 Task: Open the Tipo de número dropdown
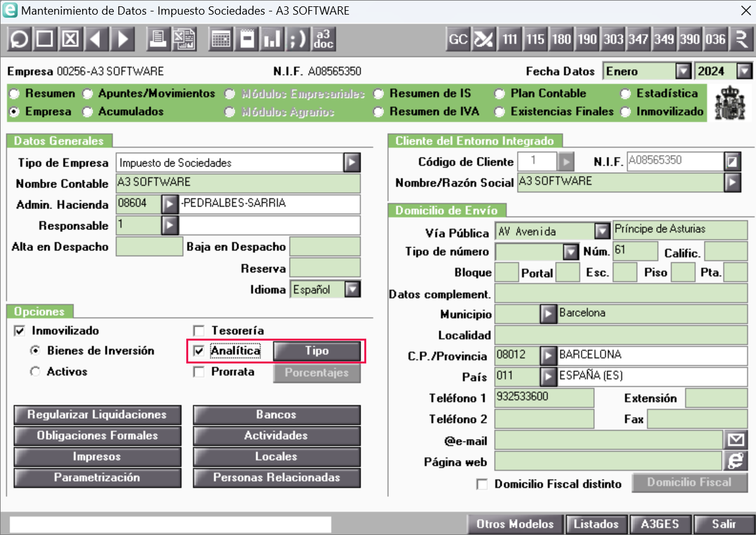571,252
